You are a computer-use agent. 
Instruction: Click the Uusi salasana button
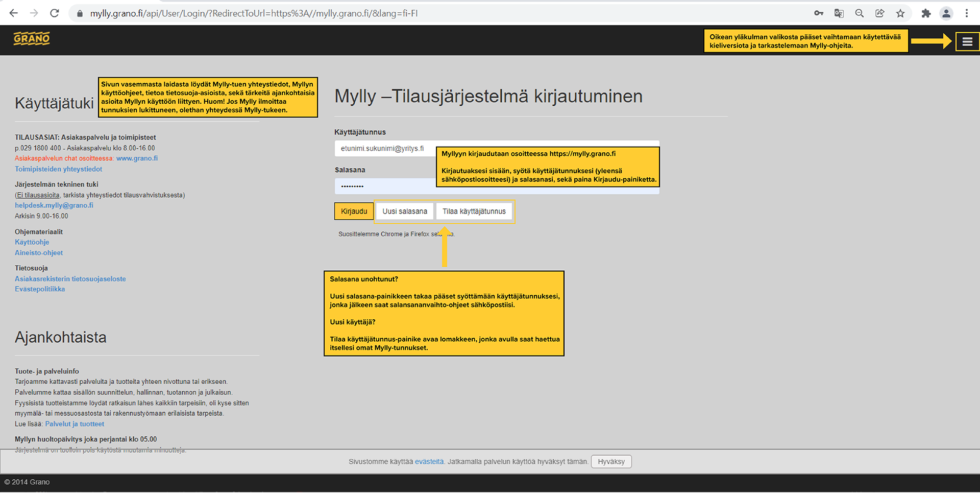click(x=405, y=212)
